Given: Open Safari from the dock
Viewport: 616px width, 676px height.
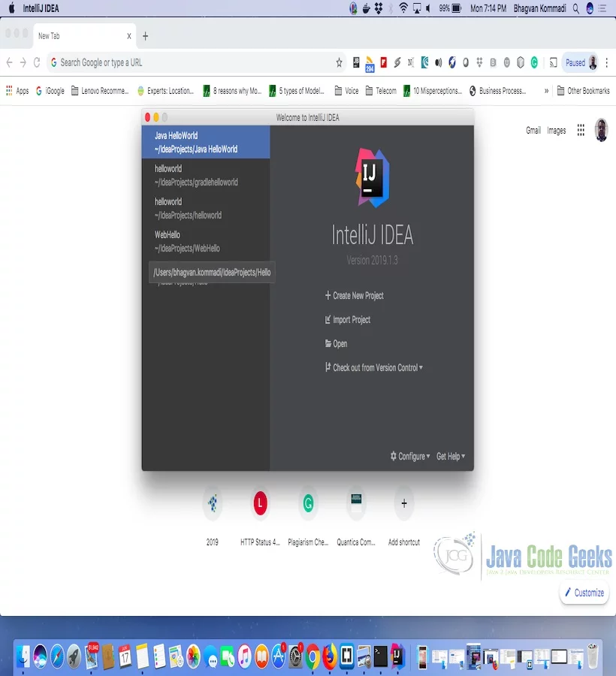Looking at the screenshot, I should click(x=57, y=656).
